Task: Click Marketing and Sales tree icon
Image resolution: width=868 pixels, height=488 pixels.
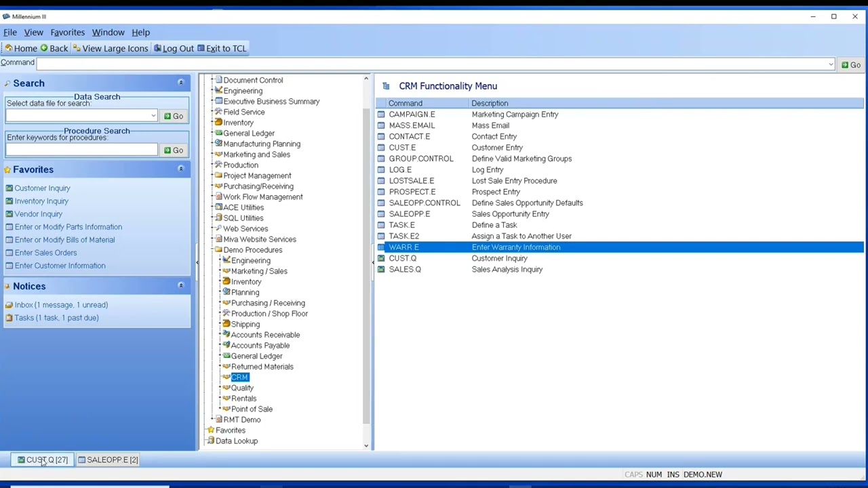Action: pos(218,154)
